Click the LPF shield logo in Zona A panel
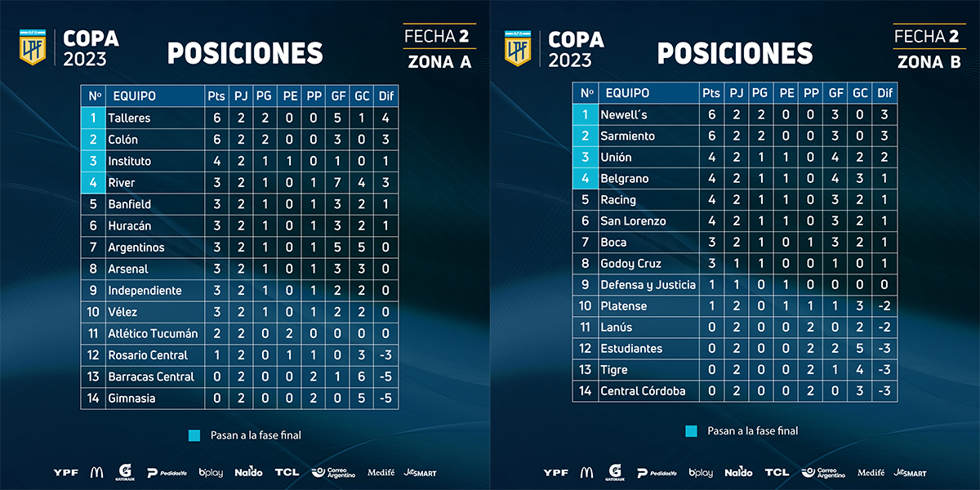The height and width of the screenshot is (490, 980). (33, 47)
